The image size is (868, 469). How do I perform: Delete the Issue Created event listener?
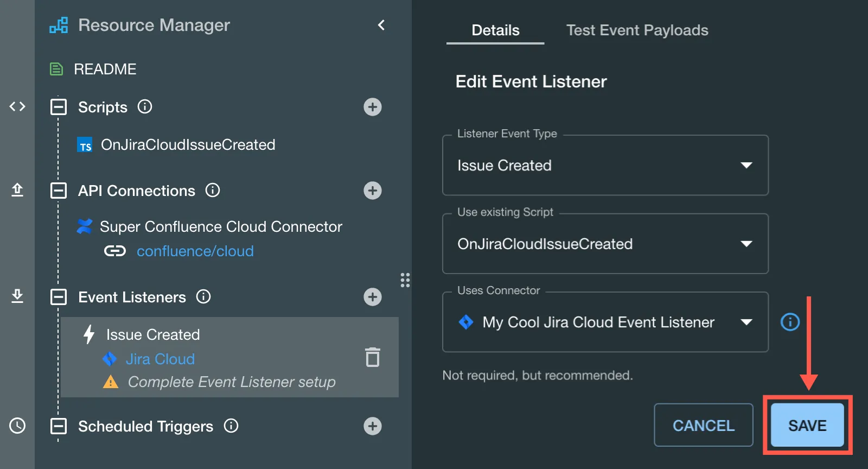(x=373, y=357)
